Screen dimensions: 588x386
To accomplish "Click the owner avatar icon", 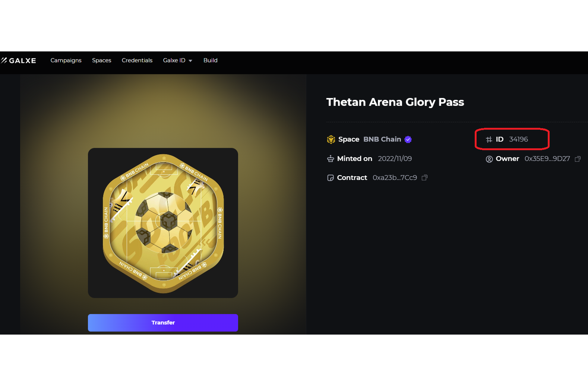I will click(x=489, y=159).
